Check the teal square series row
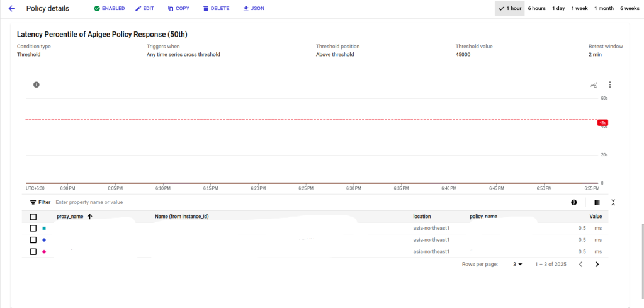Screen dimensions: 644x308 click(33, 229)
